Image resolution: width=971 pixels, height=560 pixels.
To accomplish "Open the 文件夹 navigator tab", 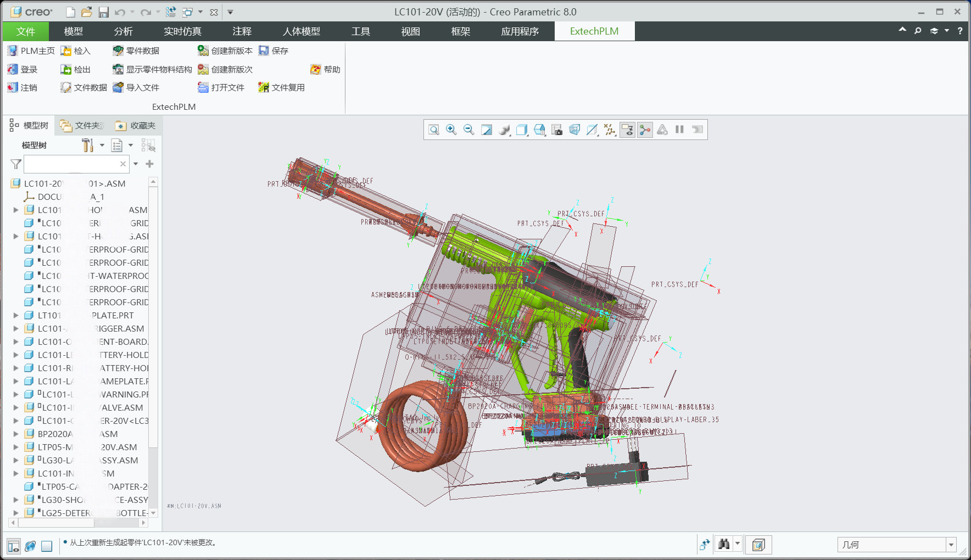I will coord(82,126).
